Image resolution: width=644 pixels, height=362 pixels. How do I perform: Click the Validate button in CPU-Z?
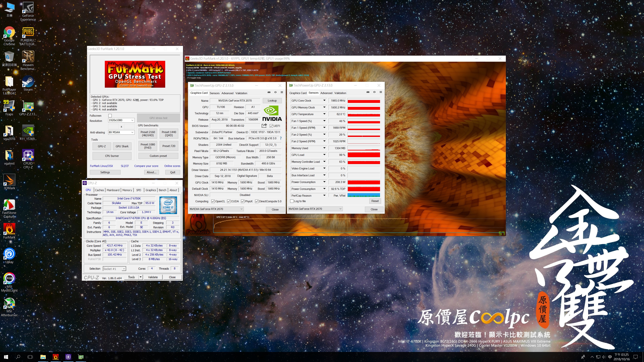[x=153, y=277]
